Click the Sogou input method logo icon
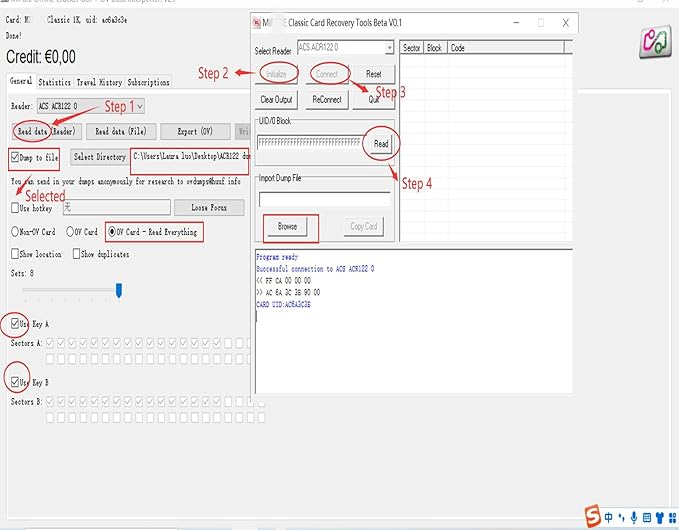This screenshot has height=530, width=679. click(592, 516)
